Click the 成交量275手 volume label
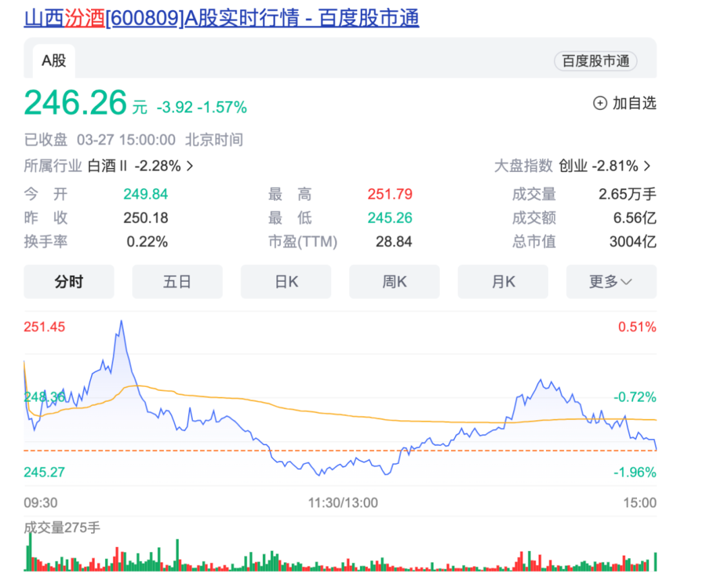 pos(62,529)
